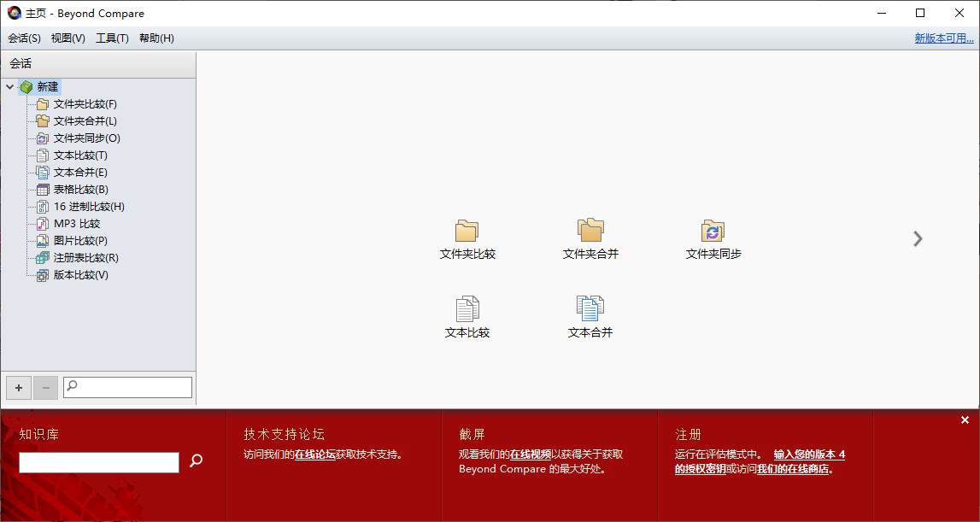Image resolution: width=980 pixels, height=522 pixels.
Task: Start the large 文本合并 icon in main pane
Action: pos(590,308)
